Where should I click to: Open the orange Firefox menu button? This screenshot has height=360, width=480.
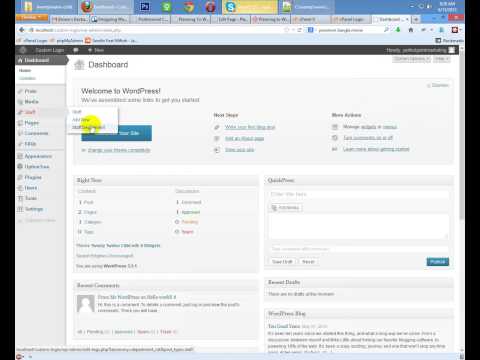tap(32, 17)
